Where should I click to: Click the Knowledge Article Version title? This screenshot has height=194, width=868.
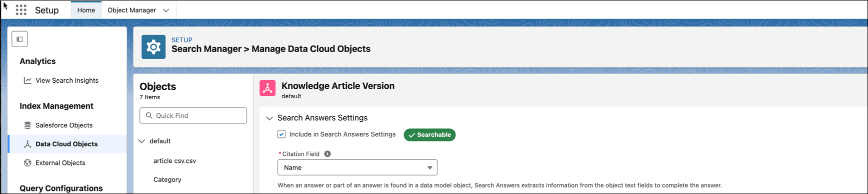(338, 86)
